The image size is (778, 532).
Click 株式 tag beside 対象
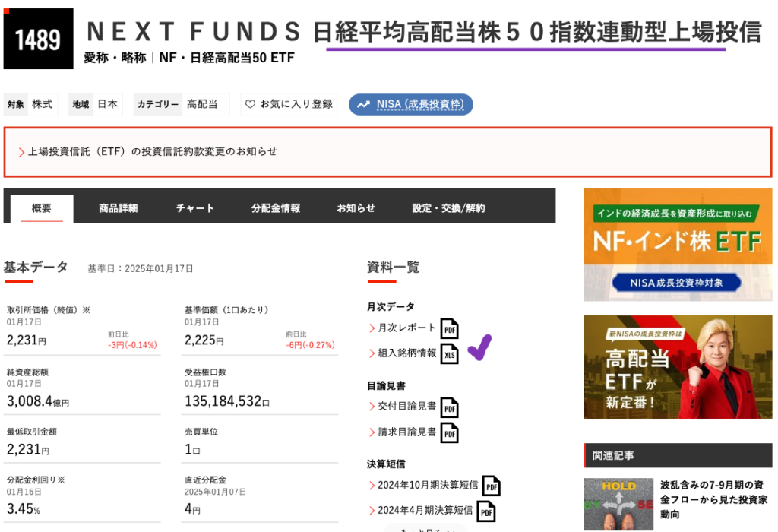[x=43, y=104]
